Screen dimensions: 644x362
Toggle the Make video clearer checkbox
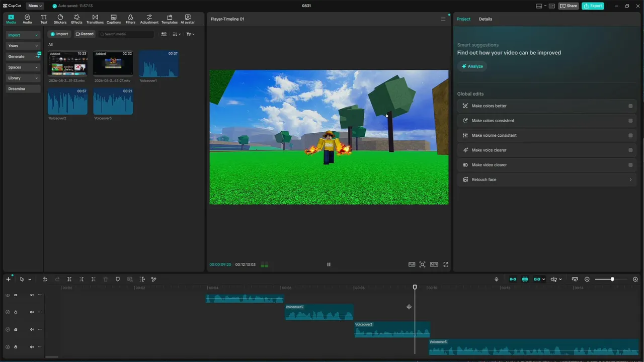(x=630, y=165)
